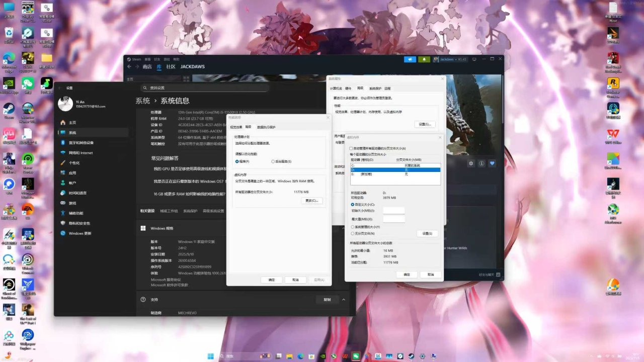Click the Change (更改) button for virtual memory

point(312,201)
